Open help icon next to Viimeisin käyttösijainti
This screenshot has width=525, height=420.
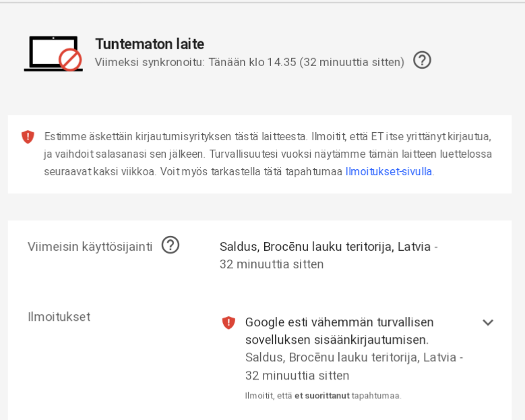pos(171,245)
